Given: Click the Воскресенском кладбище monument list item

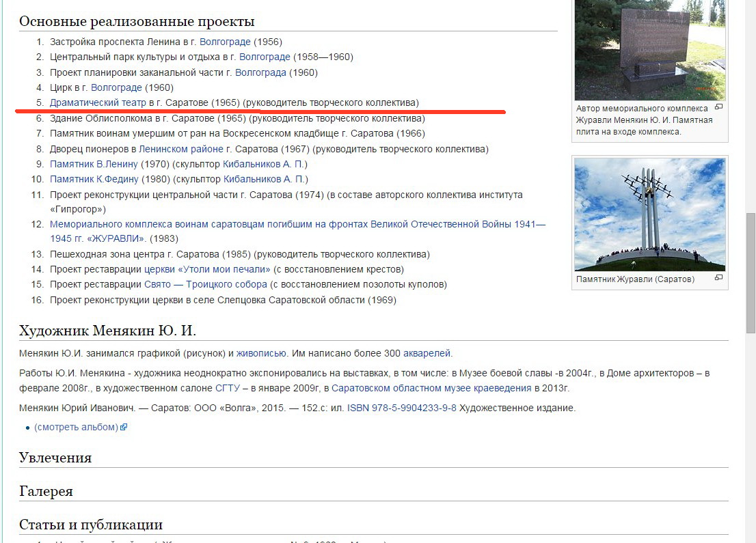Looking at the screenshot, I should [237, 133].
